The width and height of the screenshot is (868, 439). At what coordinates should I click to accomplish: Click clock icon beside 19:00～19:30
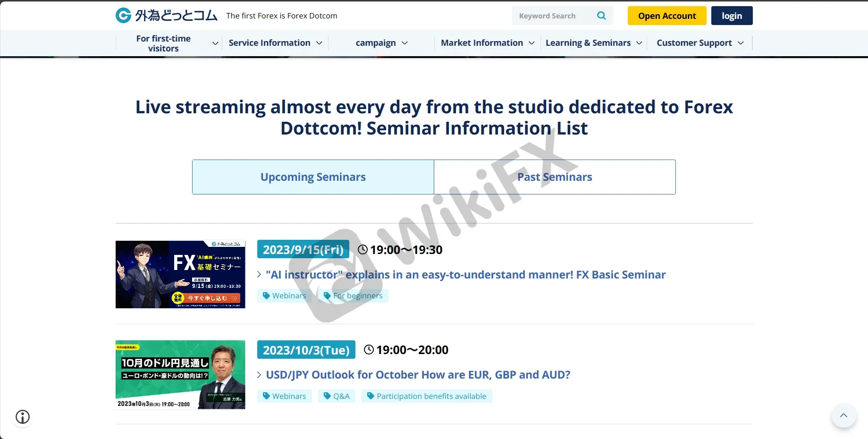tap(362, 250)
